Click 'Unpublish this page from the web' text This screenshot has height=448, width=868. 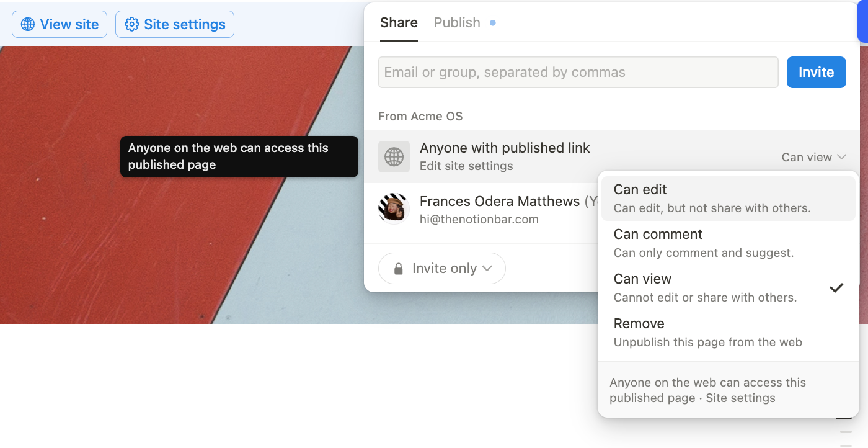708,342
